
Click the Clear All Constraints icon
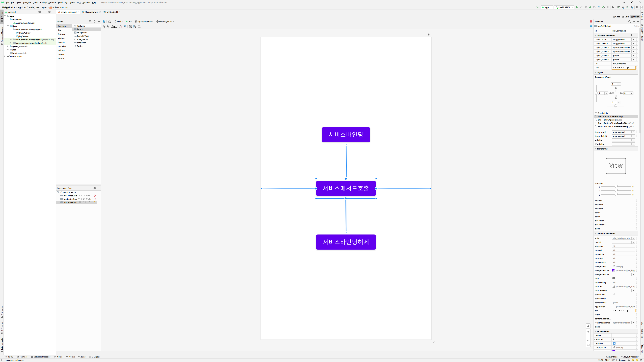click(121, 26)
